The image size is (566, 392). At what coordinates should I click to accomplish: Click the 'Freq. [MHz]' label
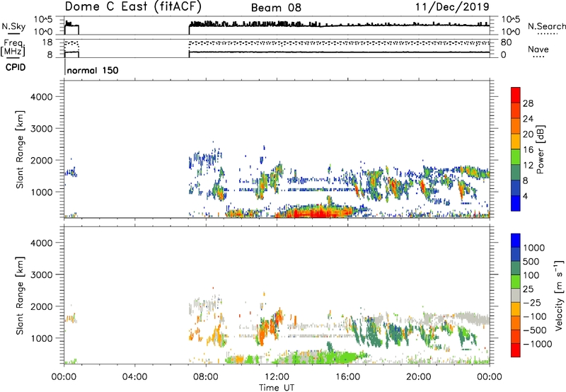pyautogui.click(x=13, y=48)
